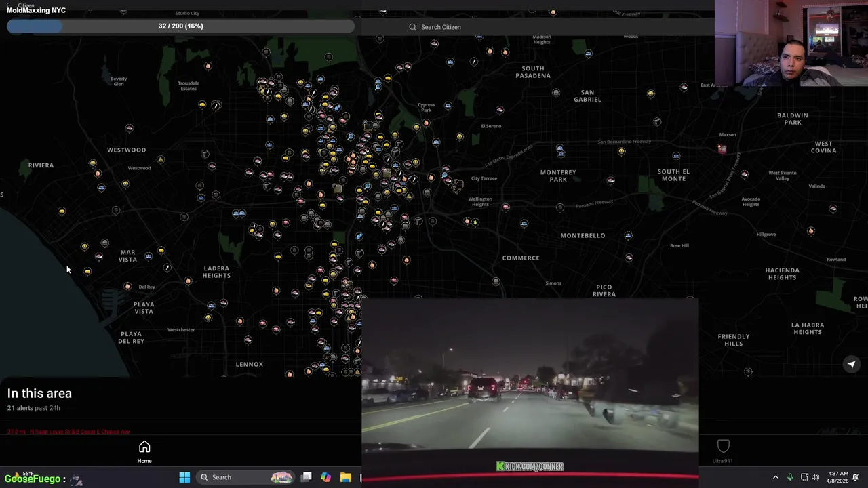Select the yellow marker near Baldwin Park's left

651,94
